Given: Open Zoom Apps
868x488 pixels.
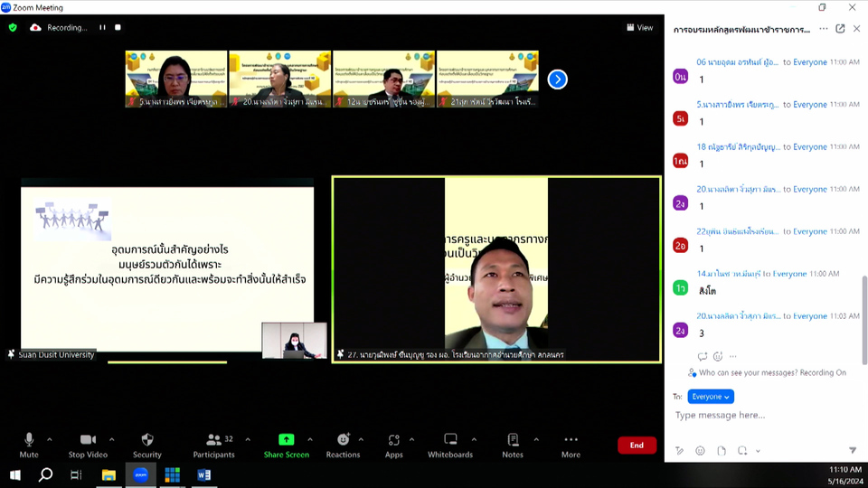Looking at the screenshot, I should tap(393, 446).
